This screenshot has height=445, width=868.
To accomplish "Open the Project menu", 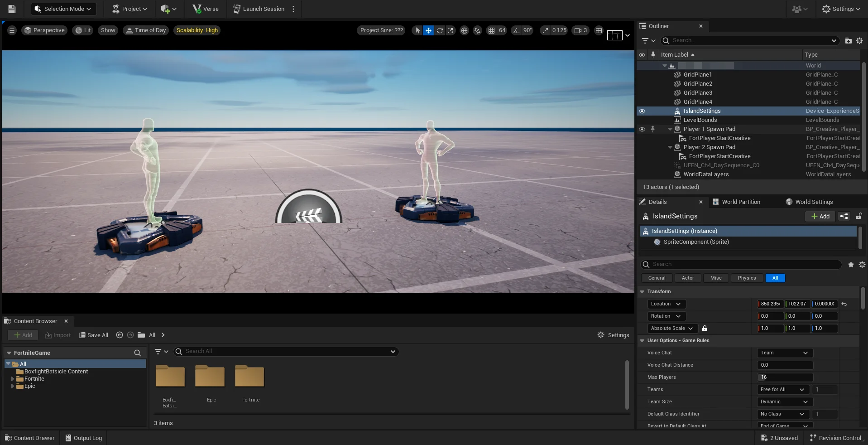I will [129, 9].
